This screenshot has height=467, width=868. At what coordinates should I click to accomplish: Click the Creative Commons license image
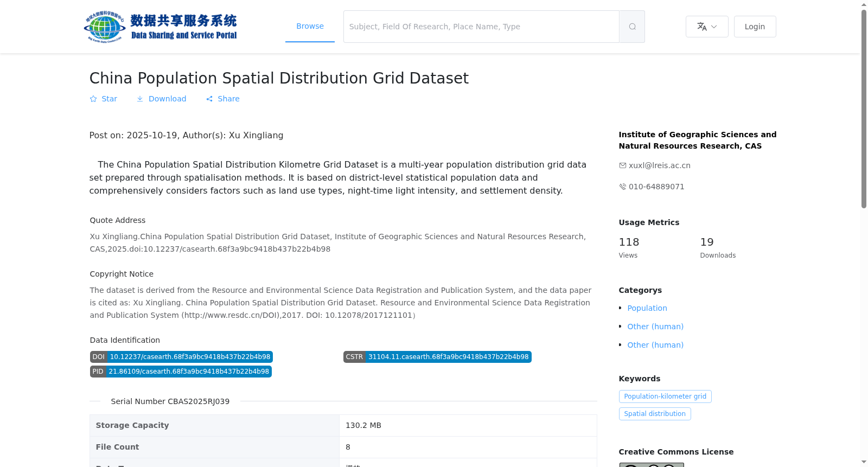coord(651,465)
